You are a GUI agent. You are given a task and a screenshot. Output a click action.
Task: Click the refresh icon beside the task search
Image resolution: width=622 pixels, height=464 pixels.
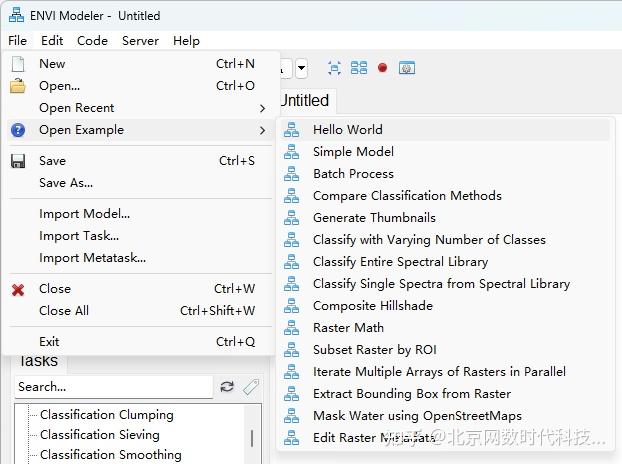[227, 387]
